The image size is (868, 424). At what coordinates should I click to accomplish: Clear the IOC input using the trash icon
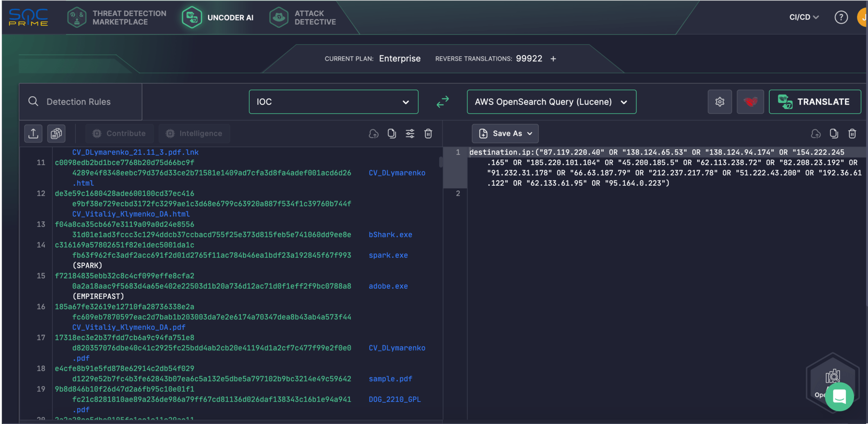pyautogui.click(x=428, y=134)
